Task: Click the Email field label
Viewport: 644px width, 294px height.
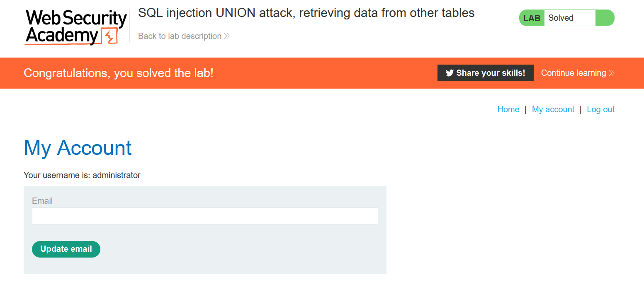Action: point(42,201)
